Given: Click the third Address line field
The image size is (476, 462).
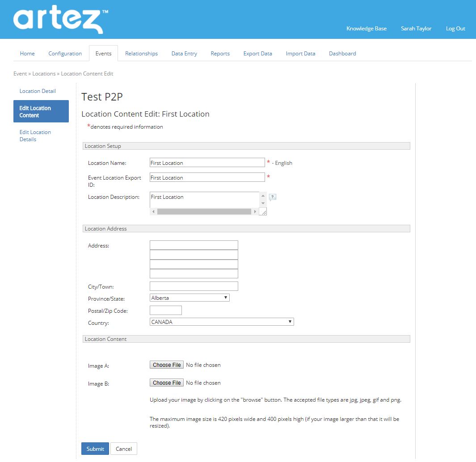Looking at the screenshot, I should (x=194, y=264).
